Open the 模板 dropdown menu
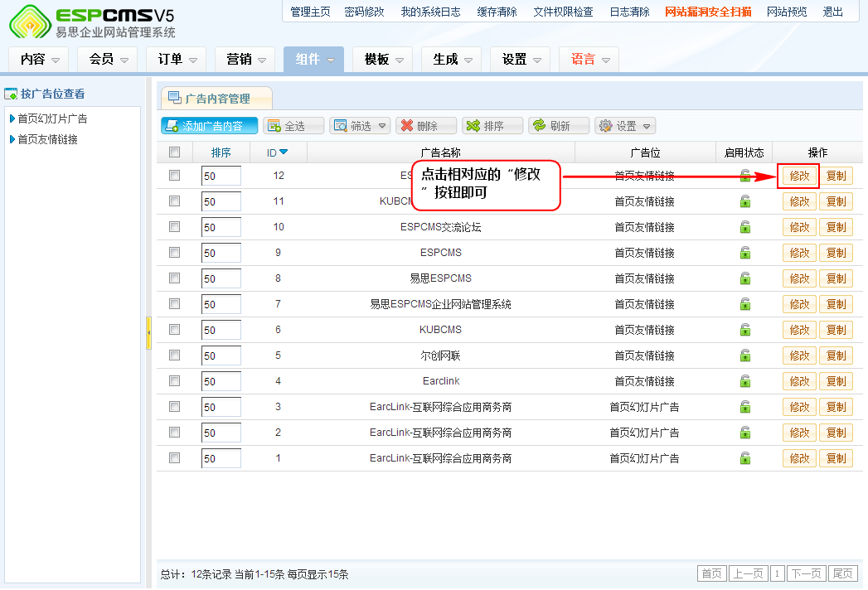This screenshot has height=590, width=868. pos(383,59)
